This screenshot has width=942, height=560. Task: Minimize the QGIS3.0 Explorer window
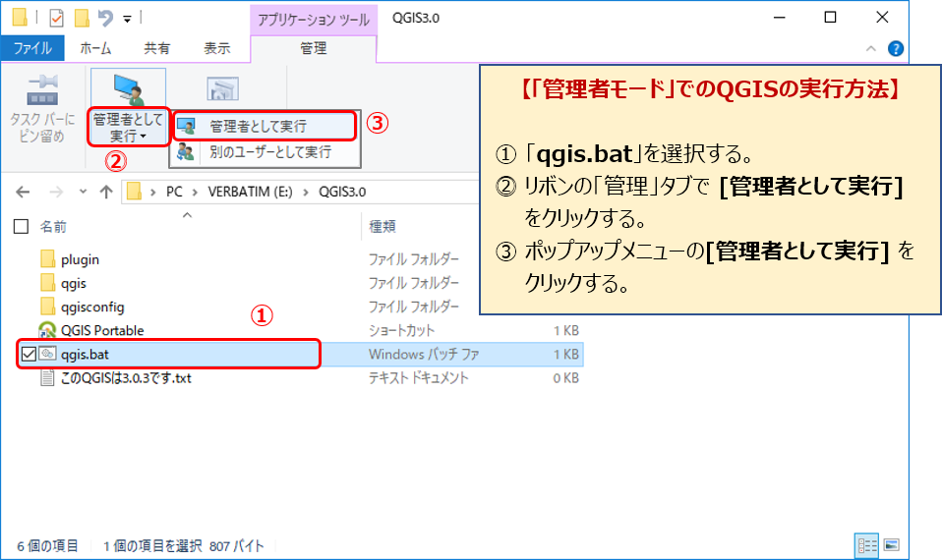[779, 18]
